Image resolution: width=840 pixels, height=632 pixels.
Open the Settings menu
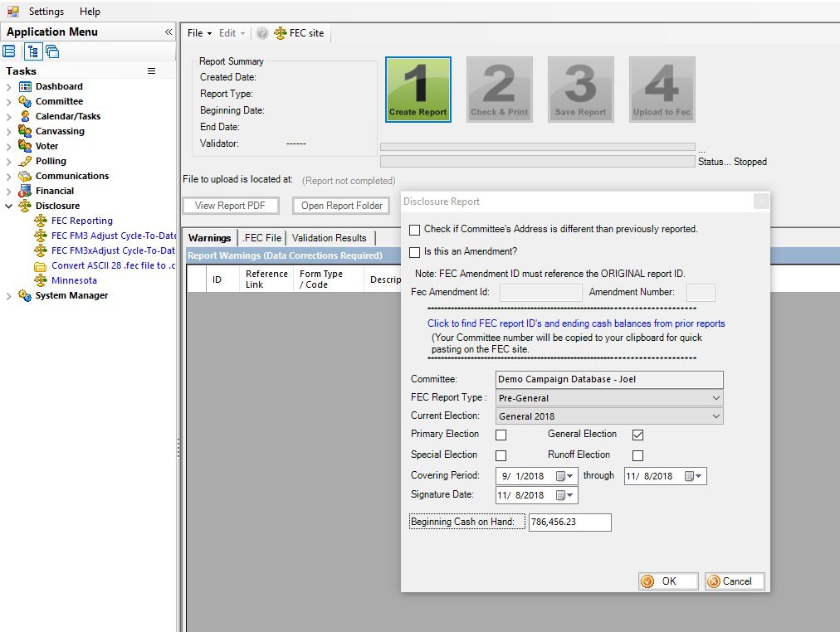coord(46,12)
